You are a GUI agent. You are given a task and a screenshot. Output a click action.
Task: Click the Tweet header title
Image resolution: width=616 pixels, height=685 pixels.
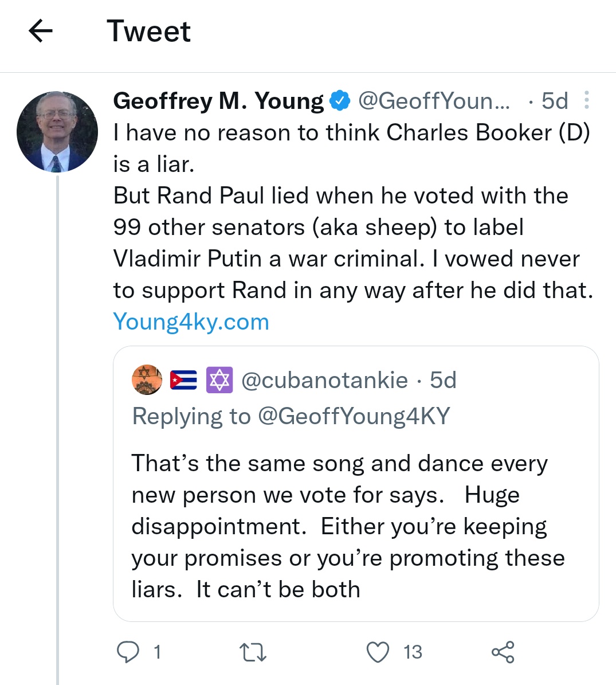coord(149,31)
